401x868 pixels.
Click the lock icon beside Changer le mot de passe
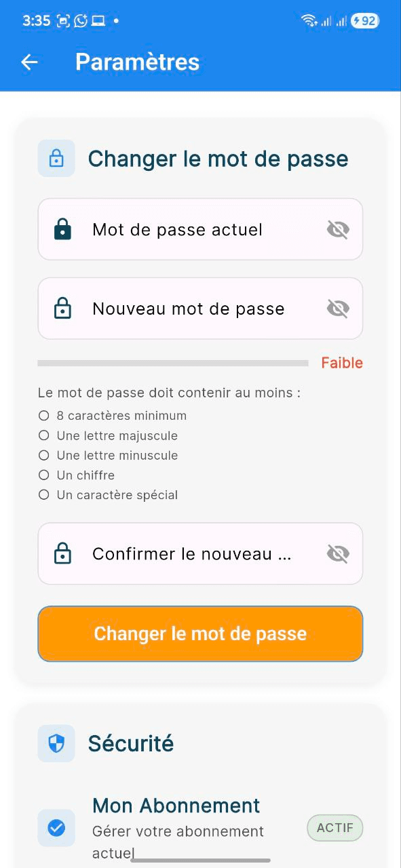tap(56, 158)
